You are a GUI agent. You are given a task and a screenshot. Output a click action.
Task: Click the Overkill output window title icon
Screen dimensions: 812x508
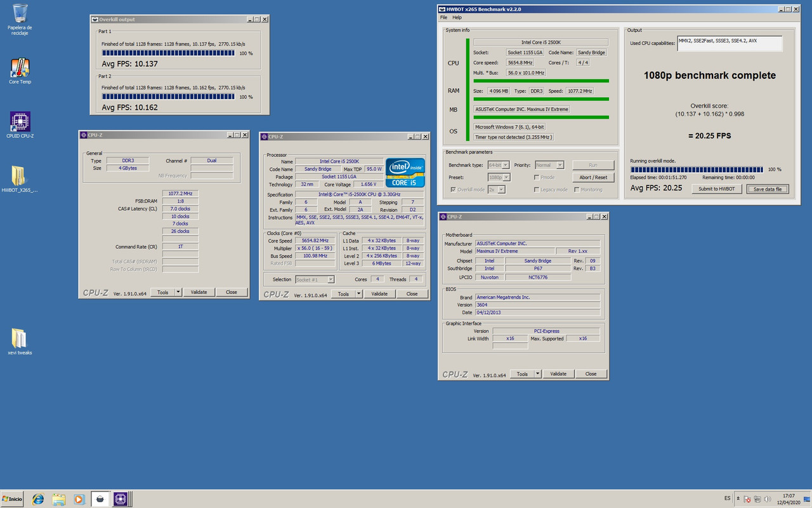[95, 20]
